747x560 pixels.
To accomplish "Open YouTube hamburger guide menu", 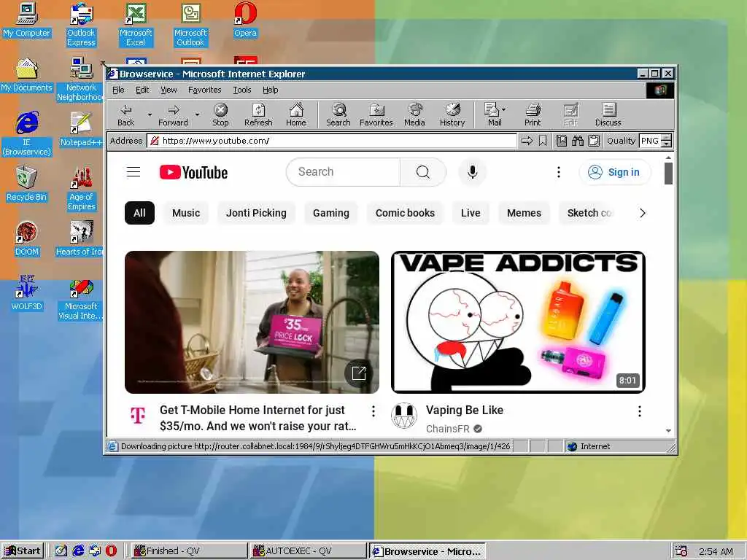I will [x=133, y=172].
